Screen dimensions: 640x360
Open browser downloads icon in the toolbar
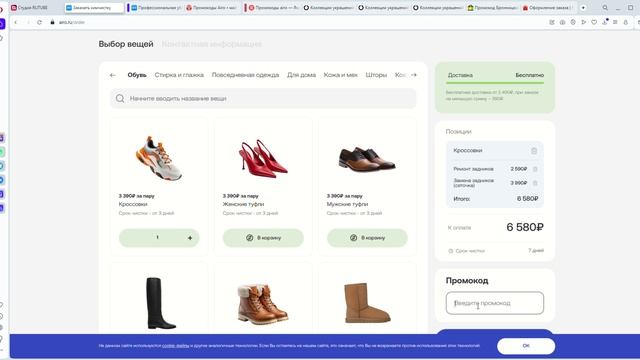(x=605, y=22)
